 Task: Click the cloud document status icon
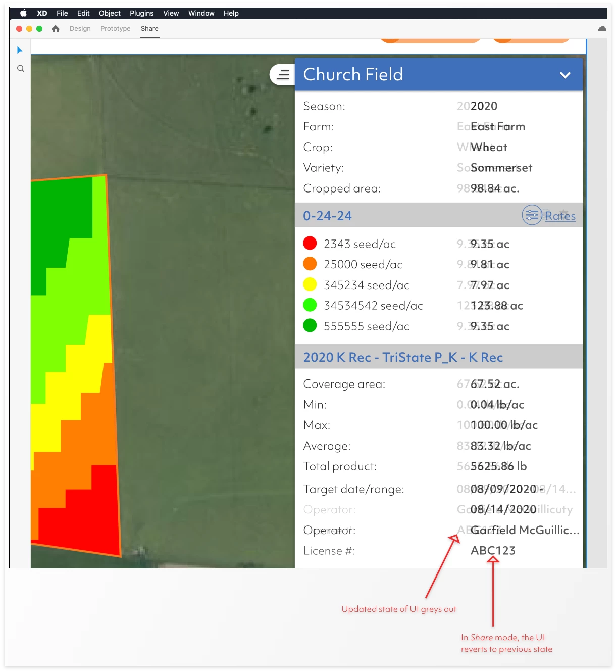pyautogui.click(x=602, y=29)
